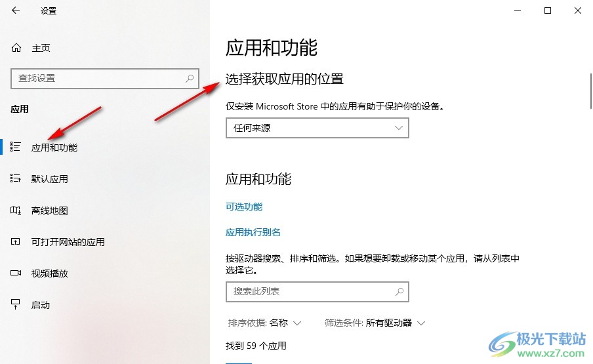Image resolution: width=593 pixels, height=364 pixels.
Task: Go to 默认应用 in sidebar
Action: (x=50, y=179)
